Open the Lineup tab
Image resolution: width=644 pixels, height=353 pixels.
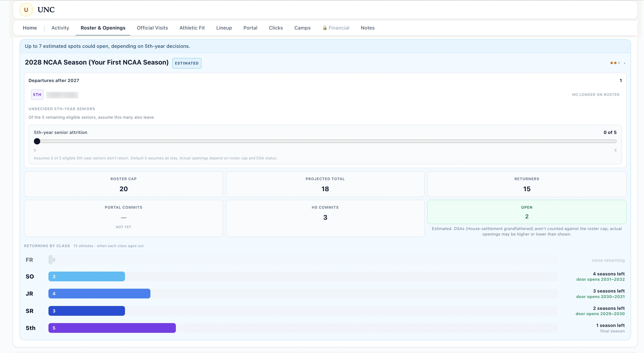224,28
